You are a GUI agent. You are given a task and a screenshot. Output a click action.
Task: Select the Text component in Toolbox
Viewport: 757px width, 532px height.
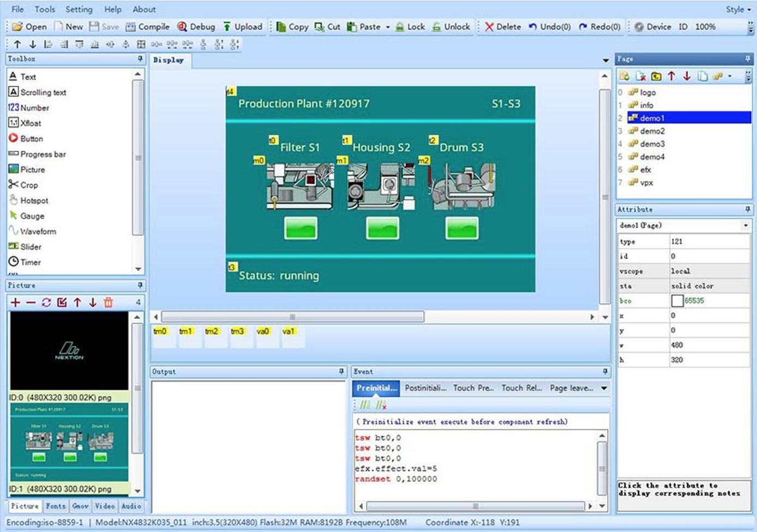pos(22,77)
